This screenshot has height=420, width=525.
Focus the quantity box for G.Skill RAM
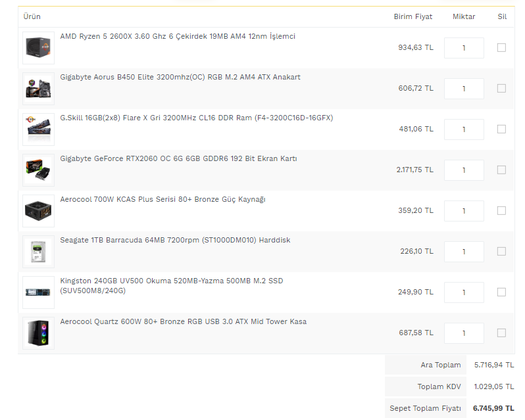(464, 129)
